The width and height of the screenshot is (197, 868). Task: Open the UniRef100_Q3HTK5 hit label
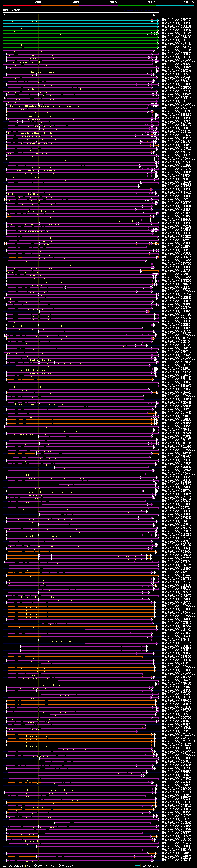tap(177, 20)
